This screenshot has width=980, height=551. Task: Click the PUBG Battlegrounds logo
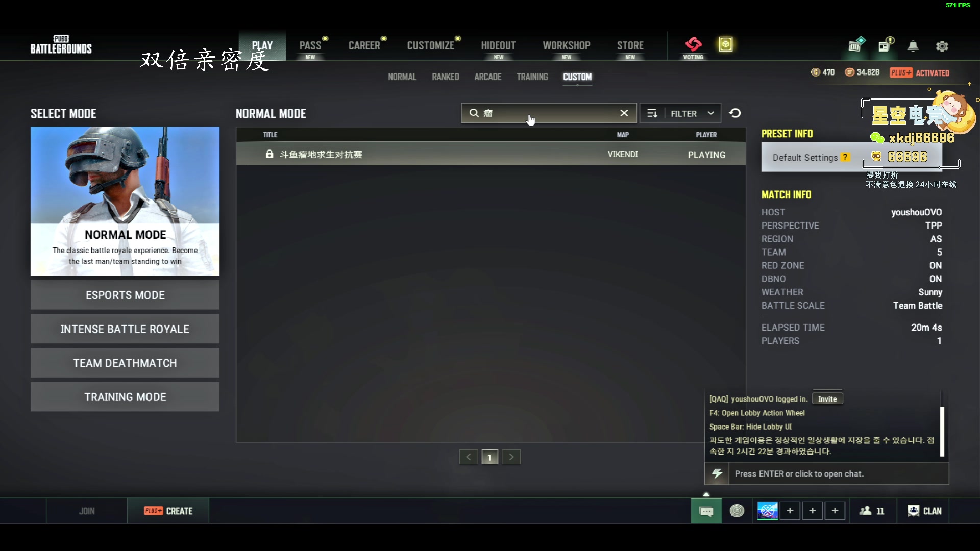click(61, 45)
